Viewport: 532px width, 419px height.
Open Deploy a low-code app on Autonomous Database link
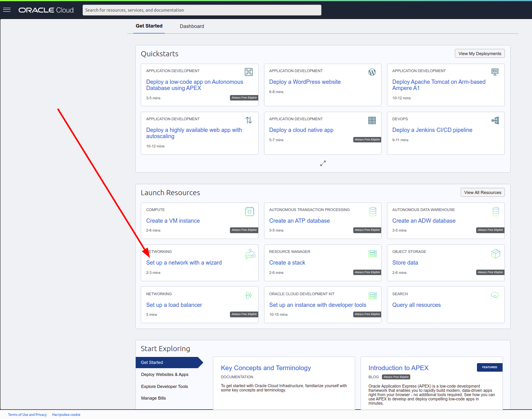(195, 85)
